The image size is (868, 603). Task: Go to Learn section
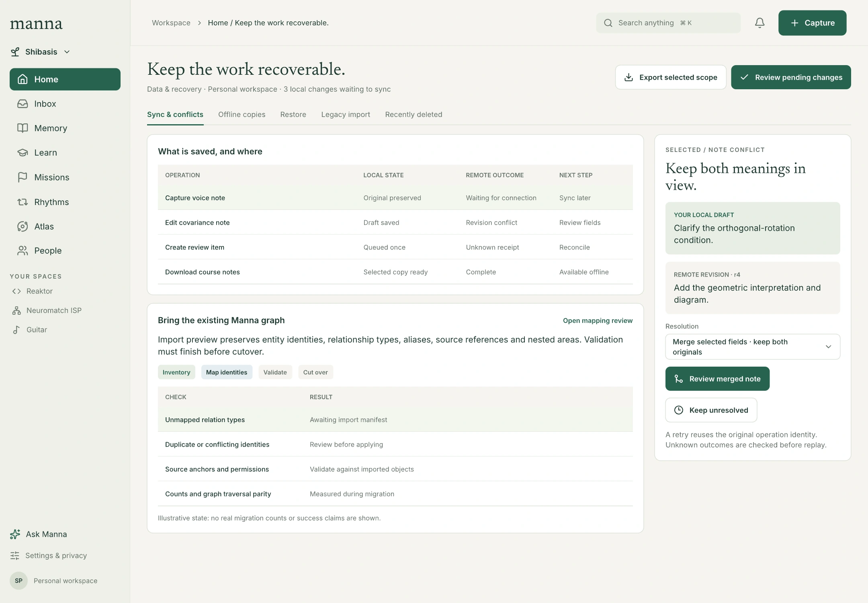[65, 153]
